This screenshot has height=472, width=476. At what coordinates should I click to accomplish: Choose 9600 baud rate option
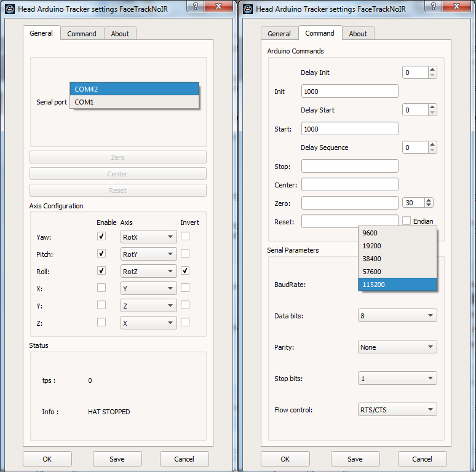click(397, 233)
